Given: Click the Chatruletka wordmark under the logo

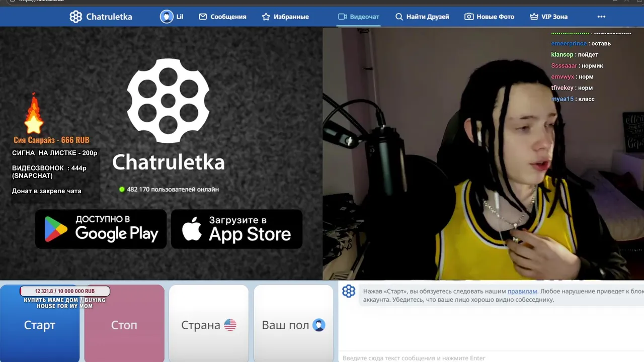Looking at the screenshot, I should coord(168,162).
